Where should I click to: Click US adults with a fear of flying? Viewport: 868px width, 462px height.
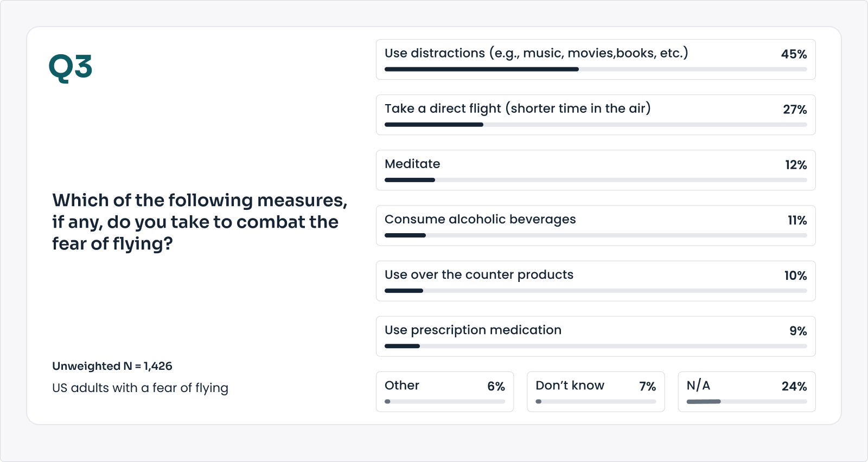pyautogui.click(x=140, y=388)
